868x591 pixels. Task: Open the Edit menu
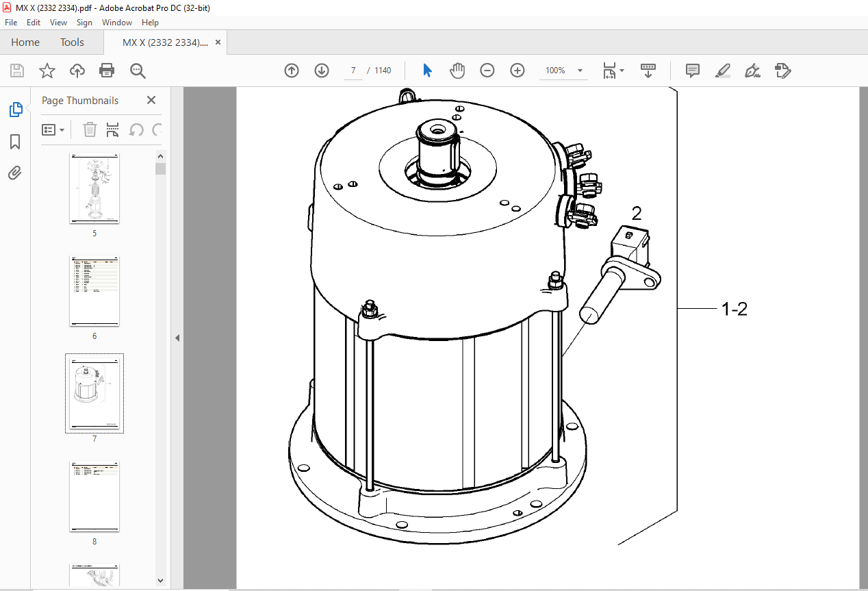click(34, 23)
